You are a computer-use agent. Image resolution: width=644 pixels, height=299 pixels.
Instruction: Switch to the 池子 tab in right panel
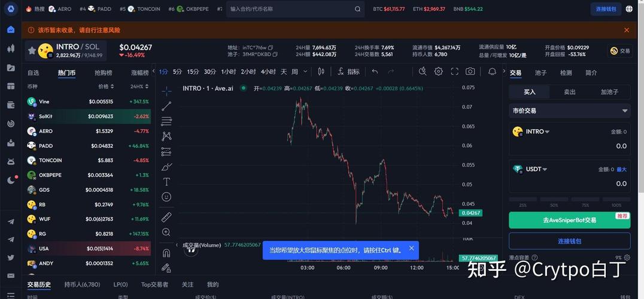coord(540,73)
